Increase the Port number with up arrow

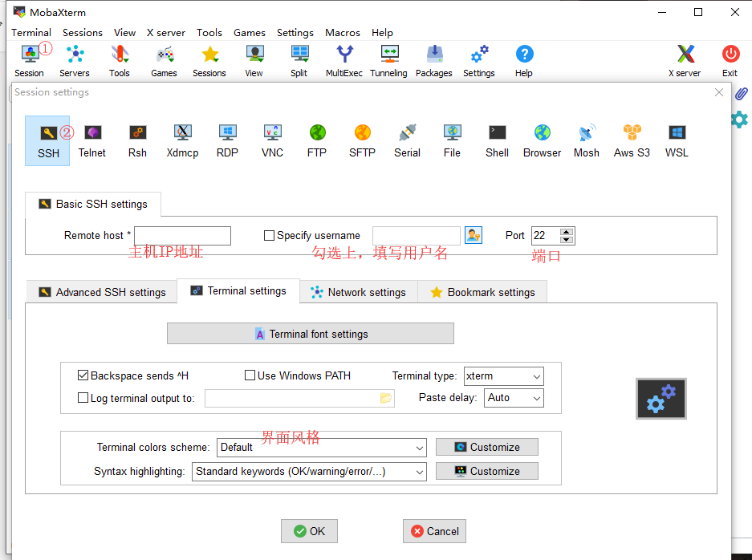tap(567, 232)
